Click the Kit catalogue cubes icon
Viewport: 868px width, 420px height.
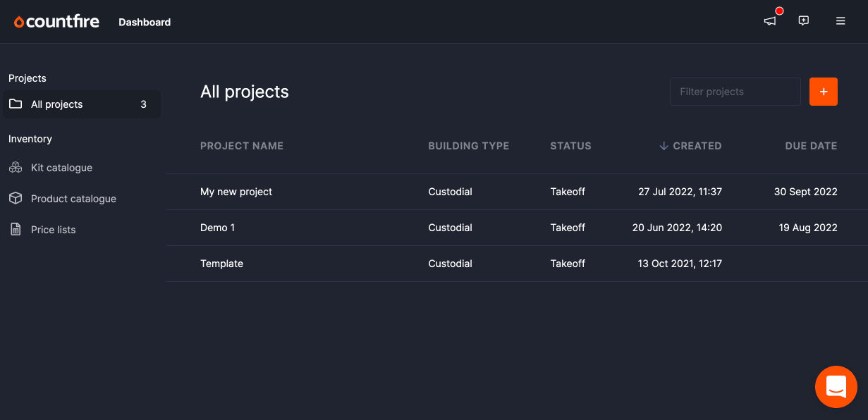[x=16, y=168]
